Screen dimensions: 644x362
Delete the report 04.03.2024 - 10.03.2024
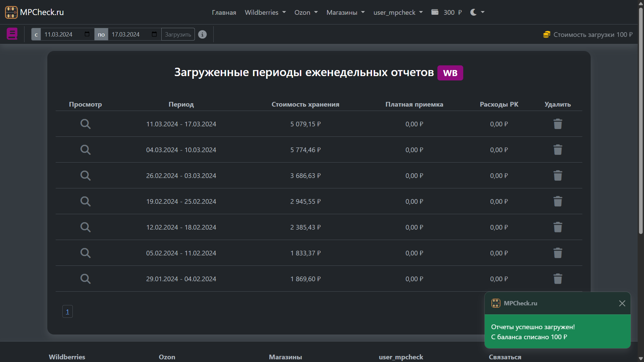(557, 149)
